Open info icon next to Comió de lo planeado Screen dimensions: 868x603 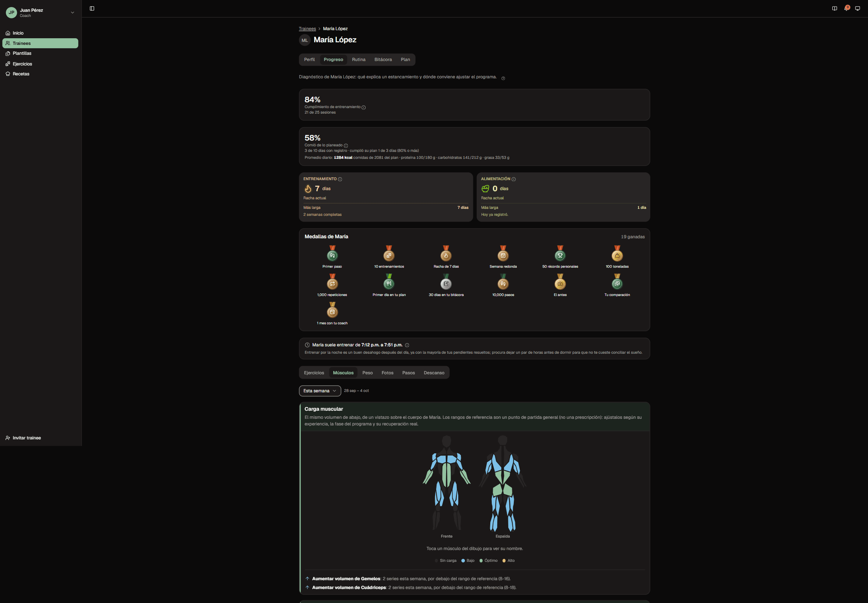click(x=346, y=146)
